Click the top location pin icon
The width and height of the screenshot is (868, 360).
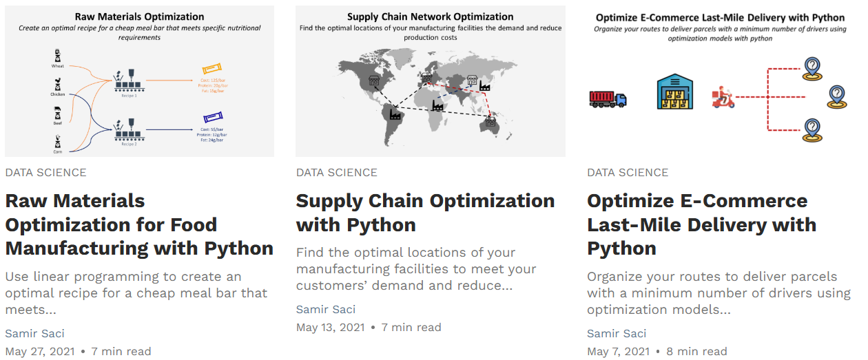point(813,68)
